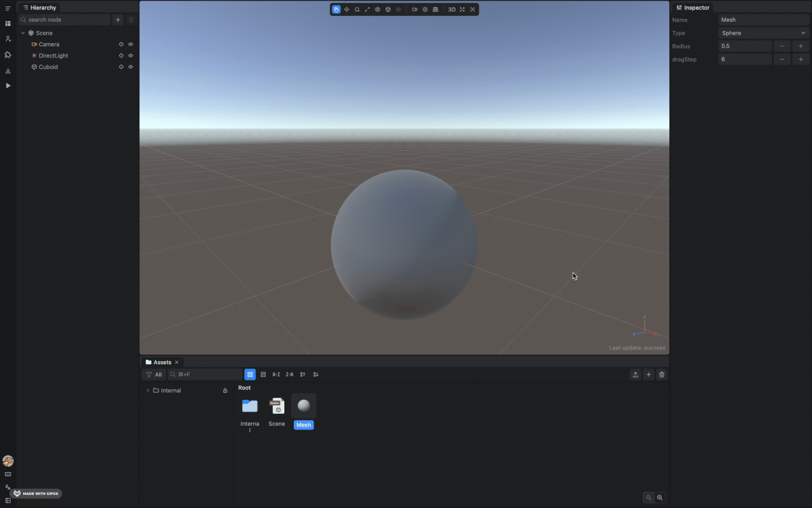
Task: Edit the Name field containing Mesh
Action: click(763, 20)
